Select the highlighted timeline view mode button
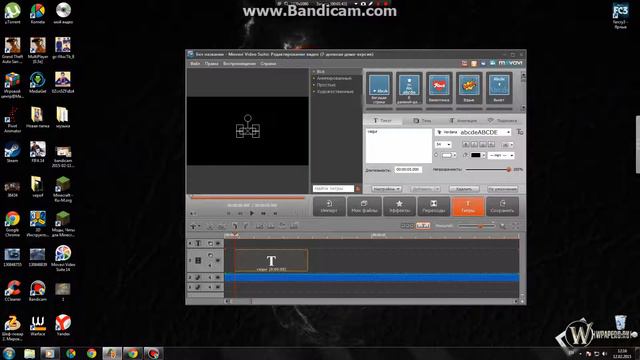Viewport: 640px width, 360px height. (423, 226)
